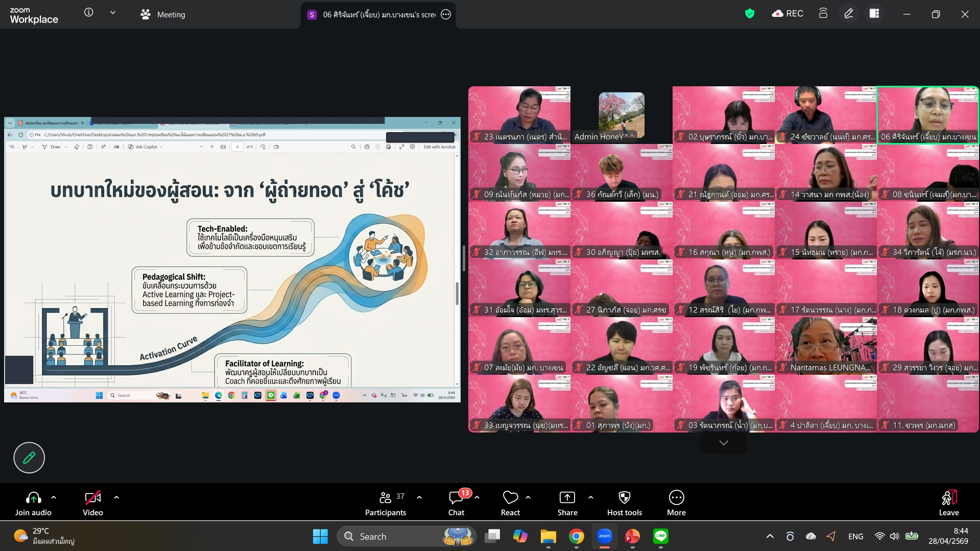
Task: Expand audio options arrow
Action: click(54, 497)
